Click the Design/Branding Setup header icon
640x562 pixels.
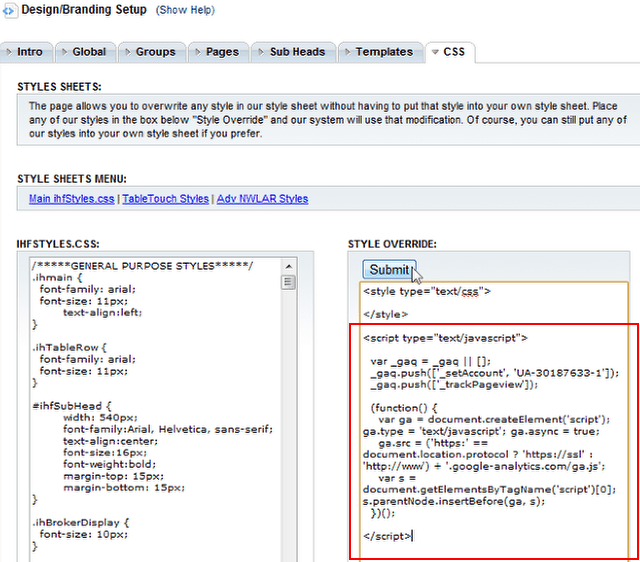(x=9, y=11)
